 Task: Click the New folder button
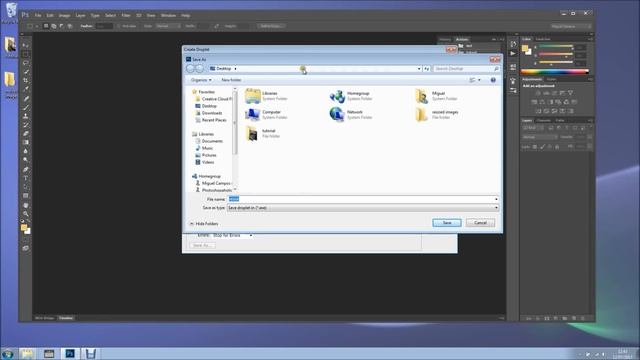231,80
